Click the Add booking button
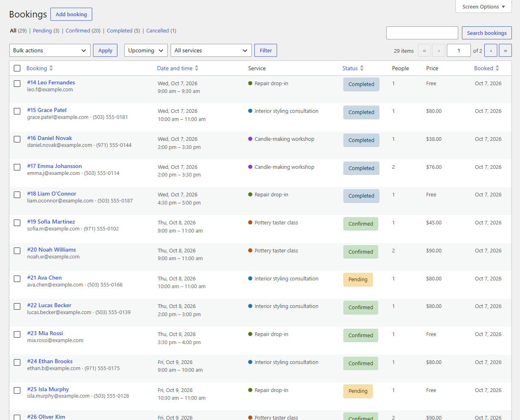The height and width of the screenshot is (420, 520). [71, 14]
